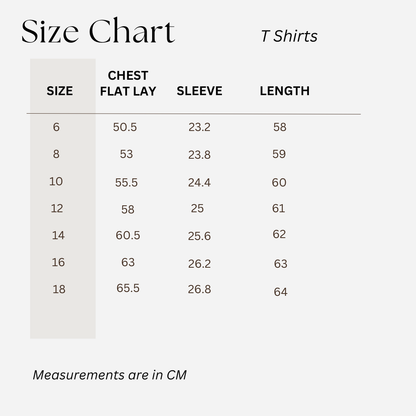Click the 65.5 chest measurement

pos(128,288)
